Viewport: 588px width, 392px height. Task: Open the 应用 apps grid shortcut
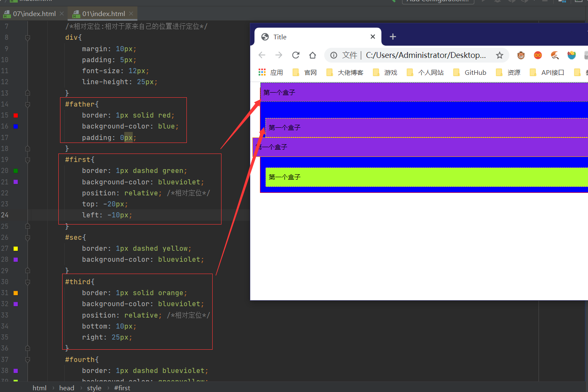click(262, 72)
